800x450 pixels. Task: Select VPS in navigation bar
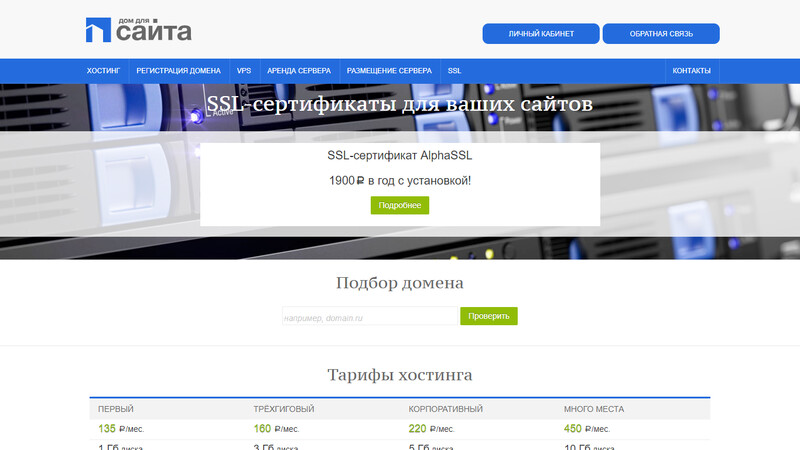pos(244,71)
